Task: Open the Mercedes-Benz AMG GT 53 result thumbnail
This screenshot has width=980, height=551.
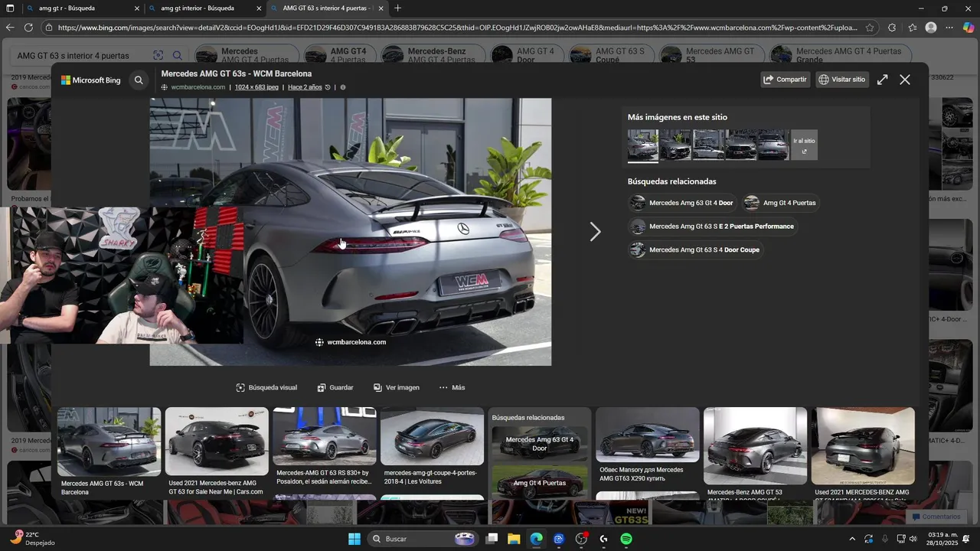Action: [756, 446]
